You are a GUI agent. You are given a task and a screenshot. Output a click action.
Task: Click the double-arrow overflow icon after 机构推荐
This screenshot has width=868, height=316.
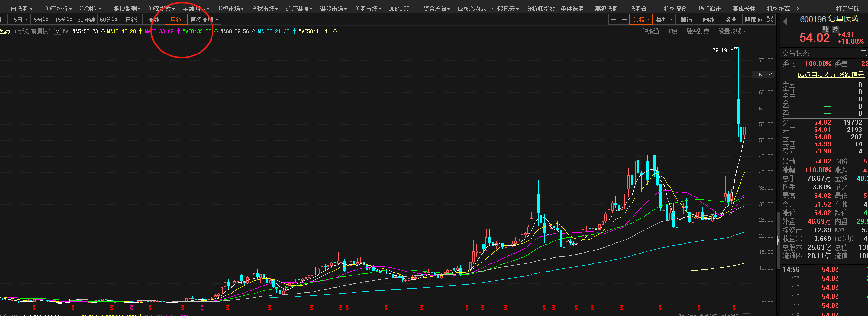(799, 9)
